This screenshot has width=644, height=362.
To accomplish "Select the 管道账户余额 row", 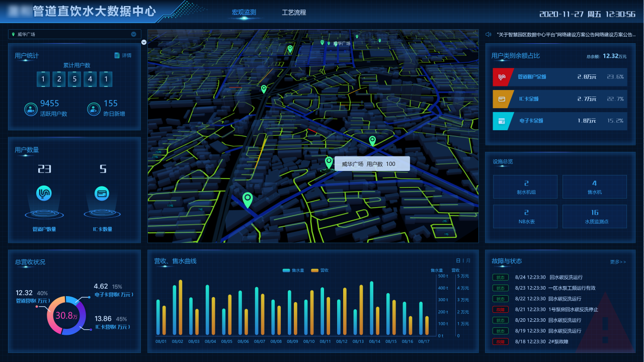I will pos(560,77).
